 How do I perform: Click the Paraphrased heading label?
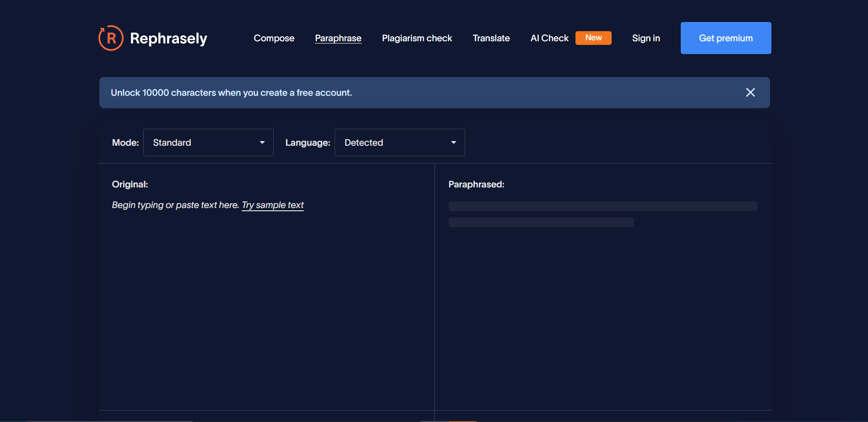[x=476, y=184]
